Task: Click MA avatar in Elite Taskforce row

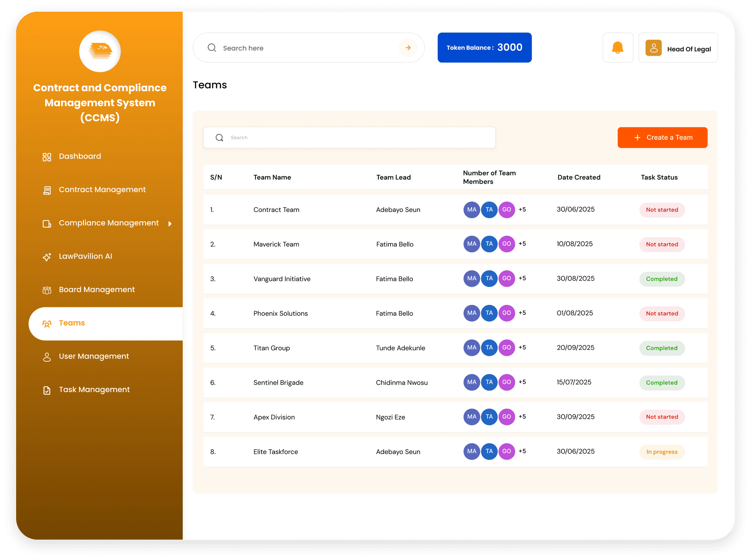Action: (x=472, y=451)
